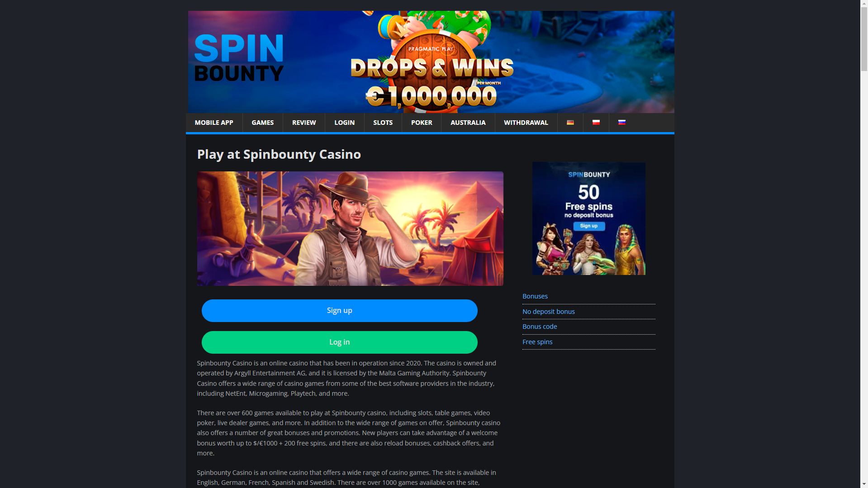
Task: Open the Review page in navigation
Action: (304, 123)
